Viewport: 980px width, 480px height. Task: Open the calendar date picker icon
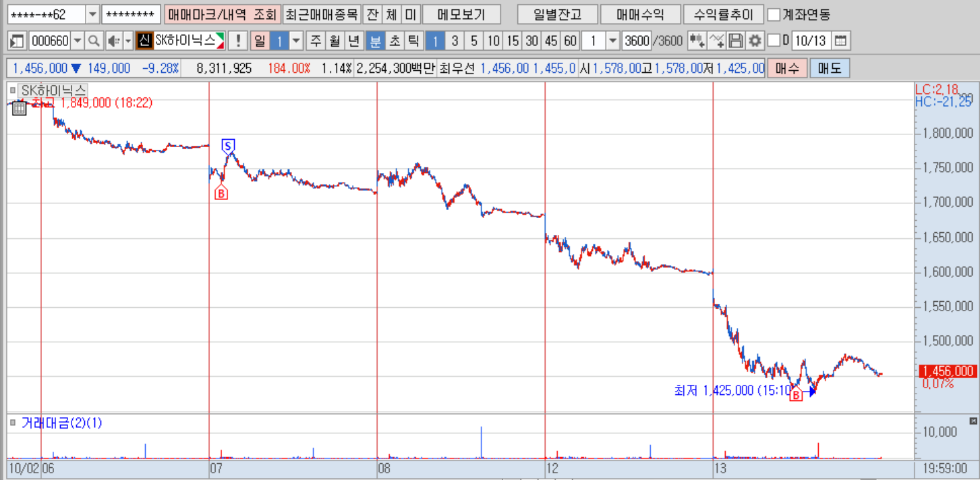pos(840,41)
